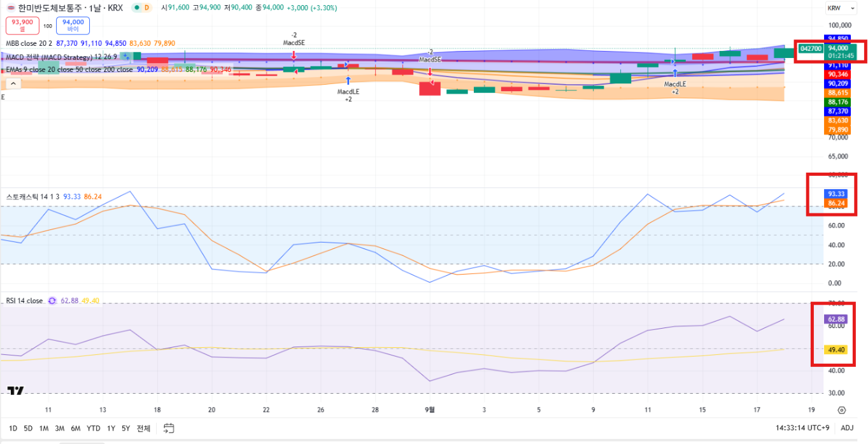The width and height of the screenshot is (868, 444).
Task: Click the red MacdSE arrow under -2
Action: pyautogui.click(x=294, y=55)
